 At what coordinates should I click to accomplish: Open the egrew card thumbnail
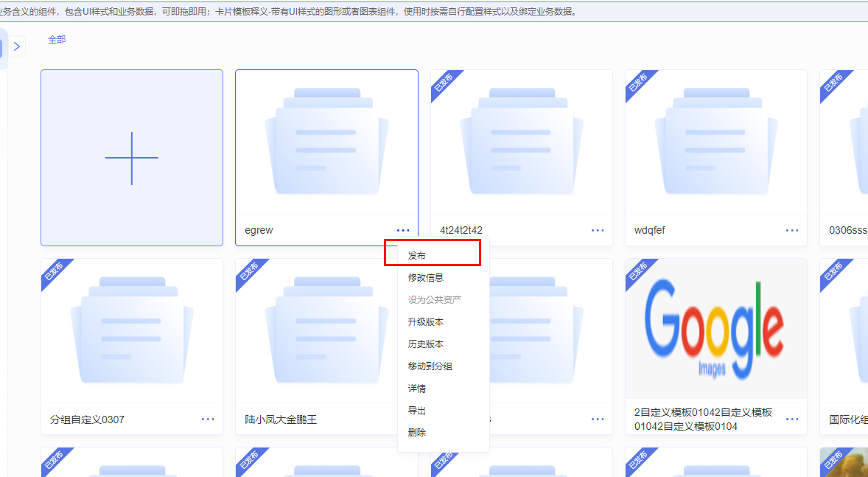click(326, 142)
